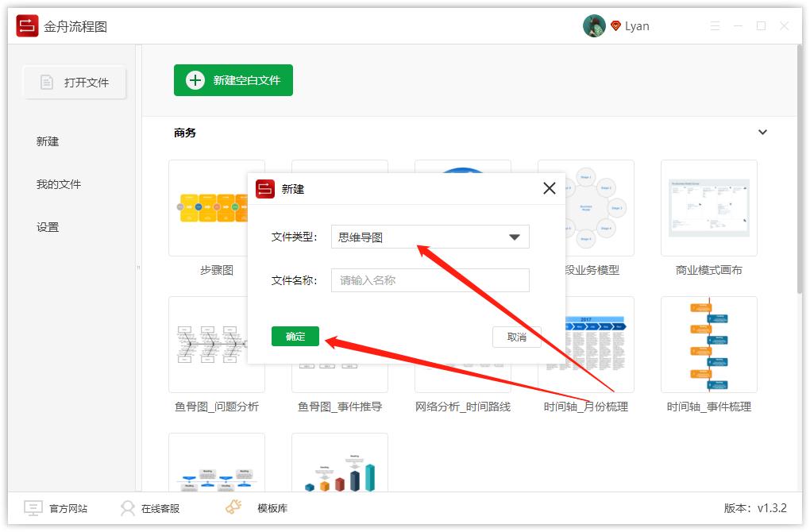Select the 商业模式画布 template
810x532 pixels.
click(x=708, y=208)
